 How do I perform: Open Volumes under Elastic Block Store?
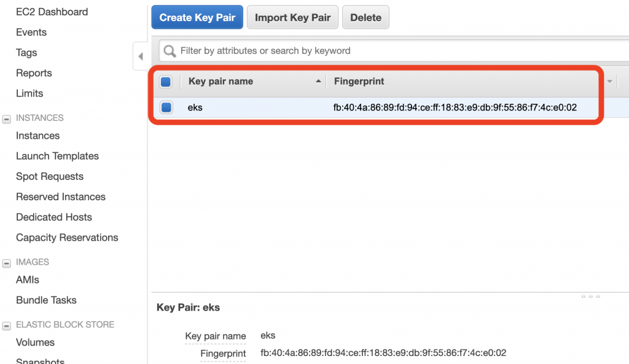[35, 343]
